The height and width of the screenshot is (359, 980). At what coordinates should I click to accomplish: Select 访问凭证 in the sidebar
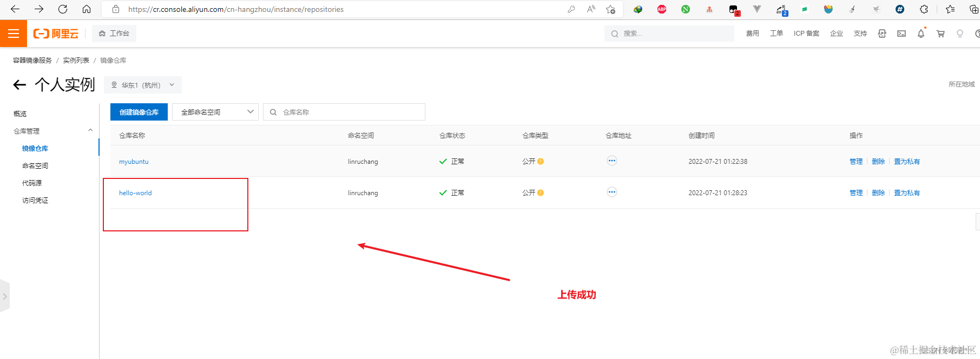35,201
